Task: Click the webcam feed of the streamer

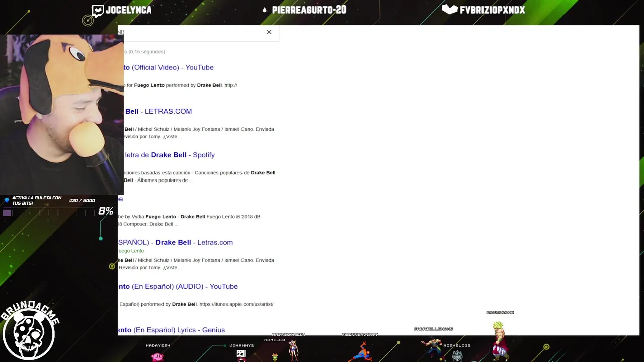Action: pyautogui.click(x=61, y=115)
